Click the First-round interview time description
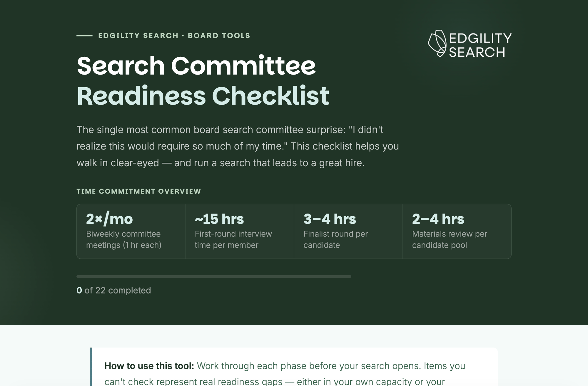The width and height of the screenshot is (588, 386). [x=233, y=239]
